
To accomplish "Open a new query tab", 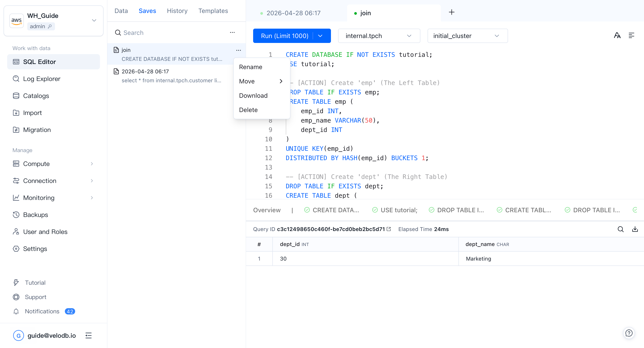I will (451, 12).
